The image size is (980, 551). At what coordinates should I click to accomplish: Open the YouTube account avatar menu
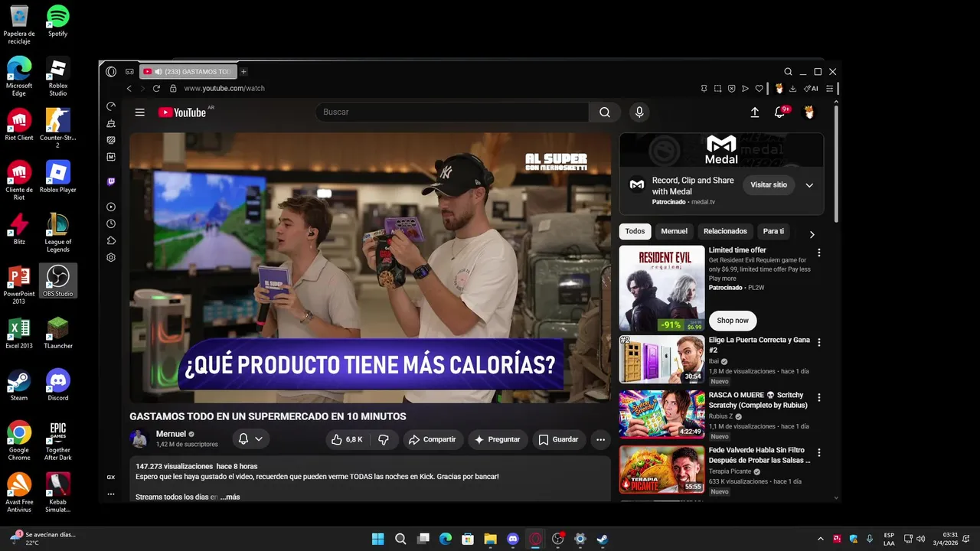point(808,112)
